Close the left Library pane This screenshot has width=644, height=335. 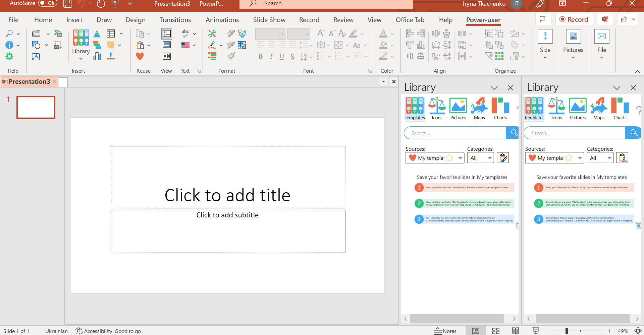[511, 88]
